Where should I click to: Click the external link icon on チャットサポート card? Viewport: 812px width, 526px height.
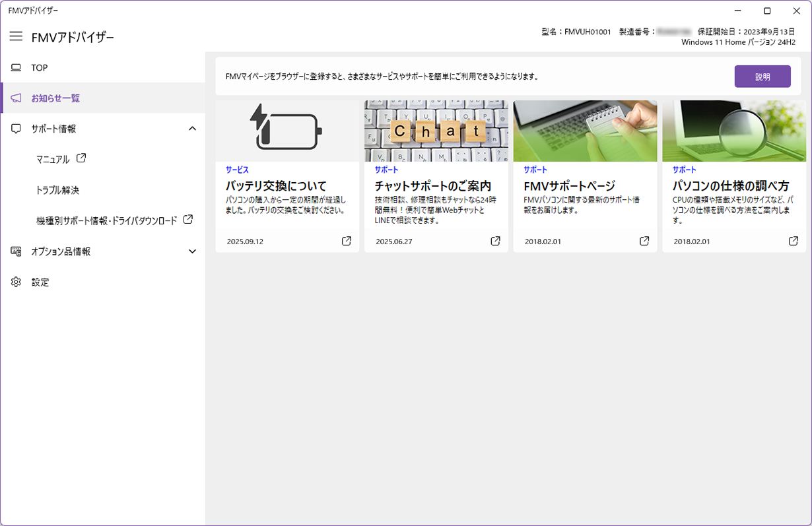pos(495,241)
